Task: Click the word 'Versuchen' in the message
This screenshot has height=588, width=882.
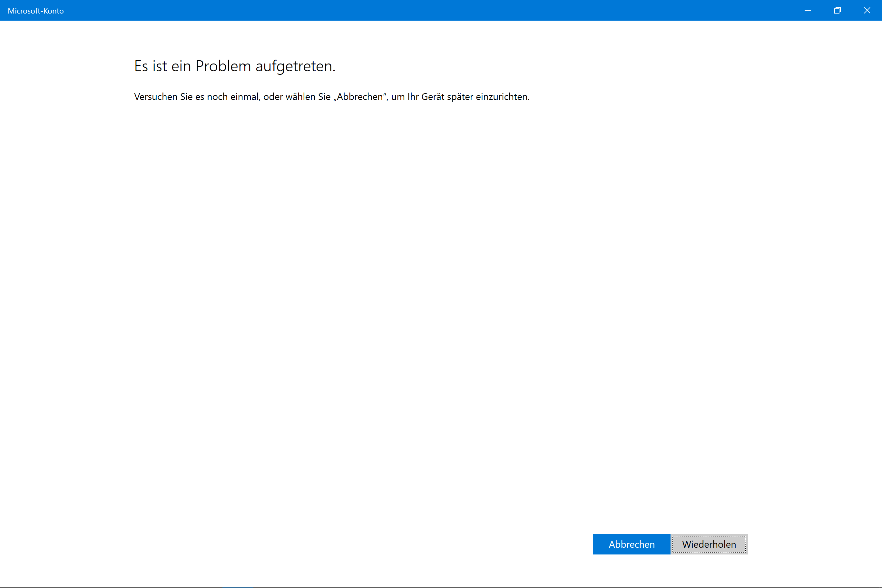Action: coord(155,97)
